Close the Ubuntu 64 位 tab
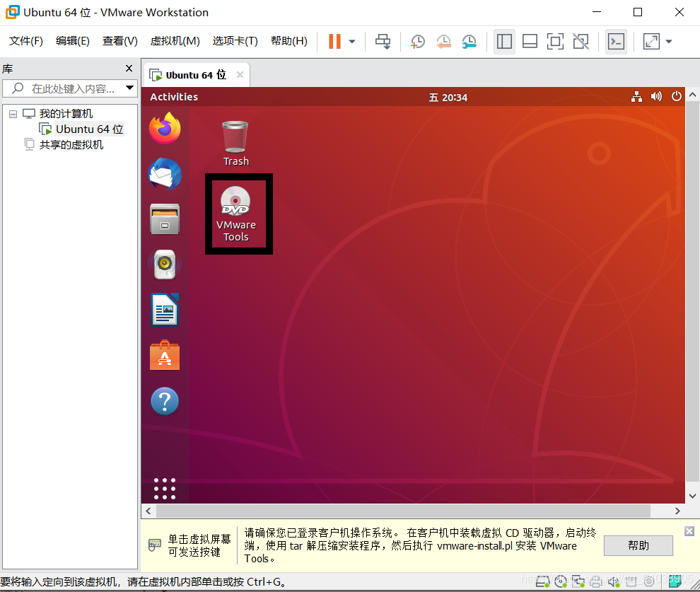700x592 pixels. pos(240,74)
